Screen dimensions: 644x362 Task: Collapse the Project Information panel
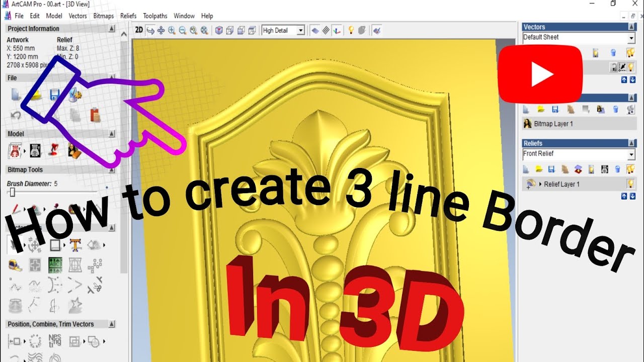click(x=112, y=29)
